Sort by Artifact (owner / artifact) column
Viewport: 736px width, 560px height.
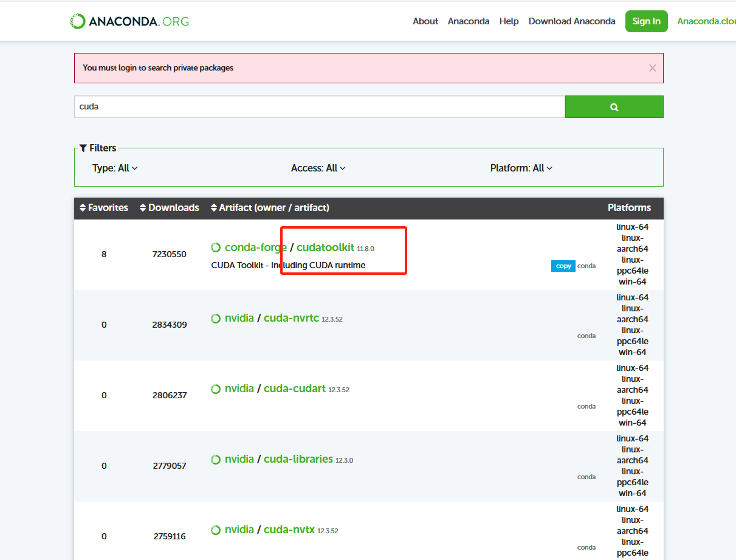(x=270, y=208)
